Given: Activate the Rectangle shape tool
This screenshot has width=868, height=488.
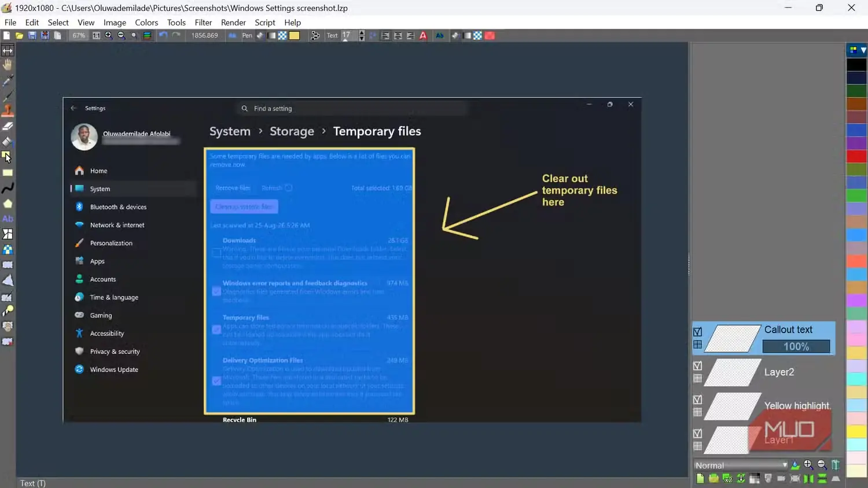Looking at the screenshot, I should click(x=8, y=172).
